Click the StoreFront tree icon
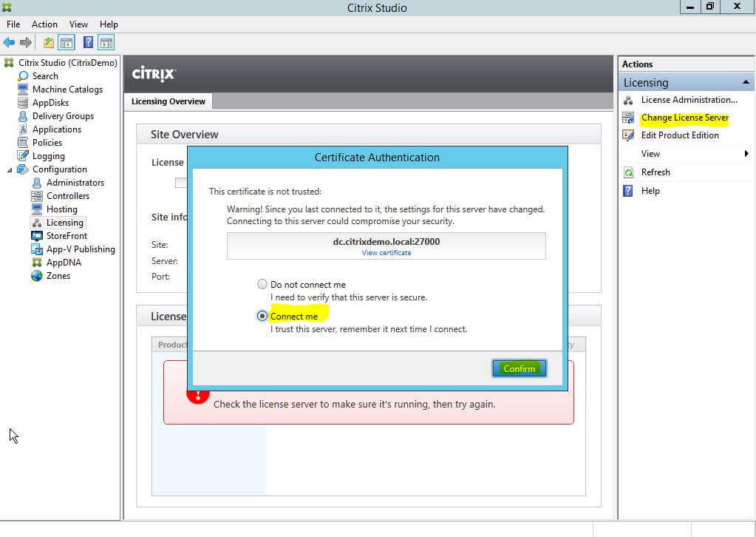 pyautogui.click(x=37, y=236)
